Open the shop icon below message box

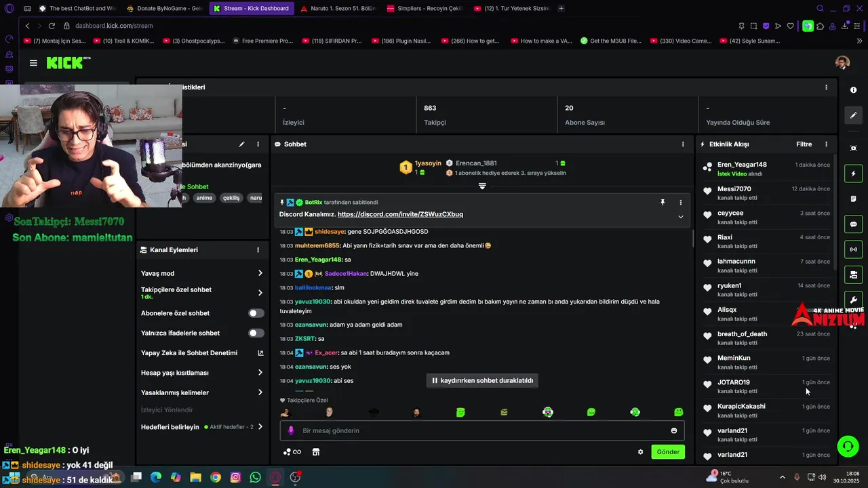point(315,452)
